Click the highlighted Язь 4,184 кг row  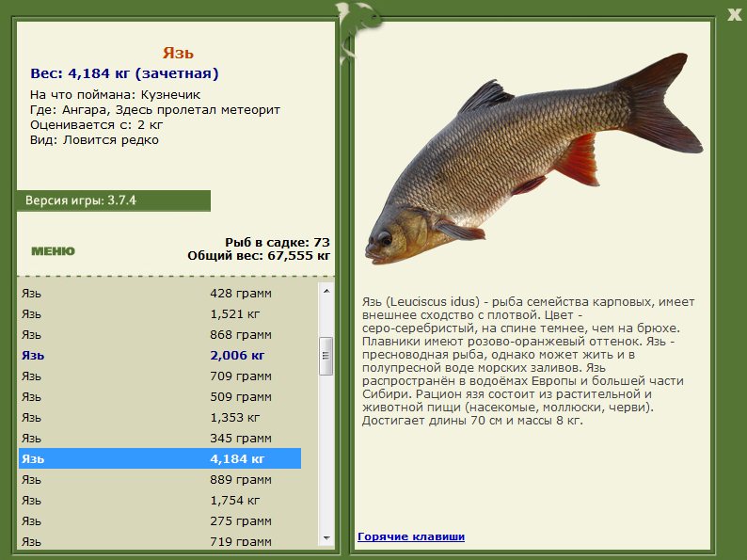pyautogui.click(x=160, y=458)
